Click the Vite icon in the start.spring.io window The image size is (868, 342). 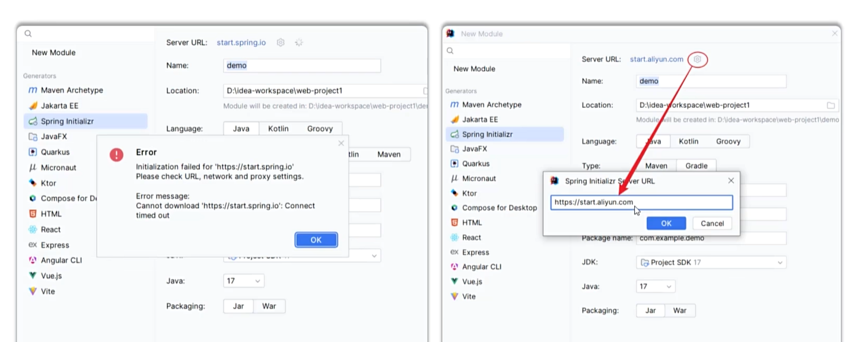pyautogui.click(x=33, y=291)
